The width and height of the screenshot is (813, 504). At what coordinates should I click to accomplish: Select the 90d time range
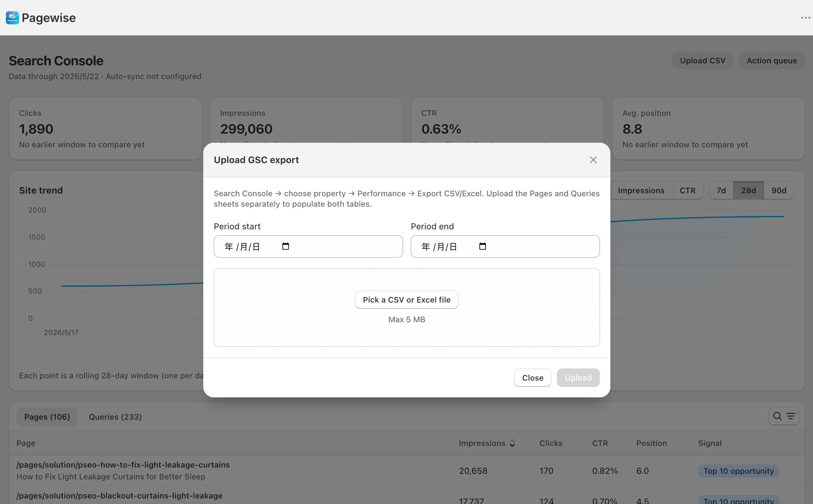click(779, 190)
